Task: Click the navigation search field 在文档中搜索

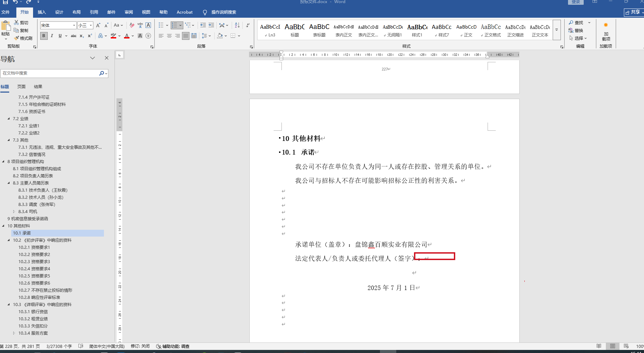Action: tap(50, 73)
